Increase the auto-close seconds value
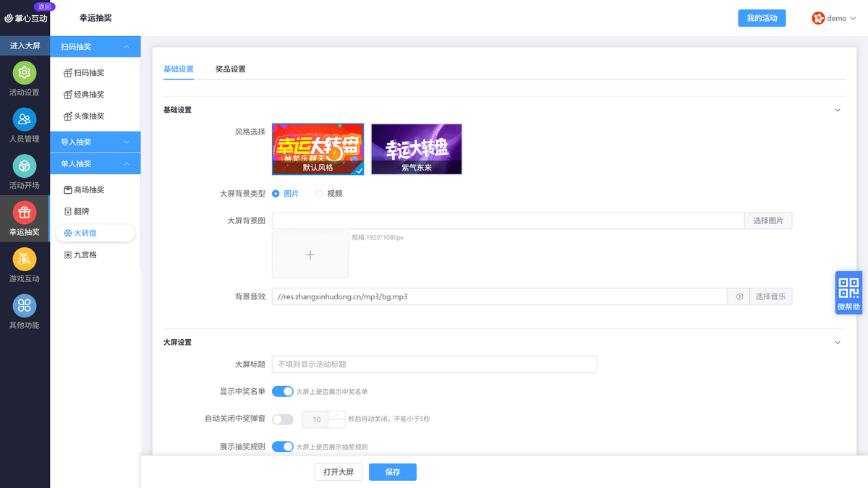Viewport: 868px width, 488px height. pos(337,415)
